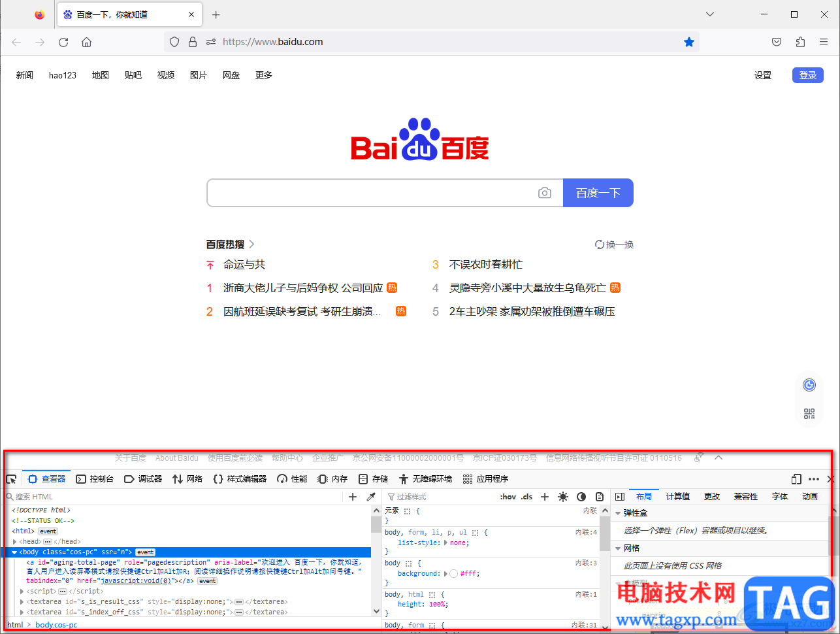Open the 存储 storage tab

tap(373, 479)
